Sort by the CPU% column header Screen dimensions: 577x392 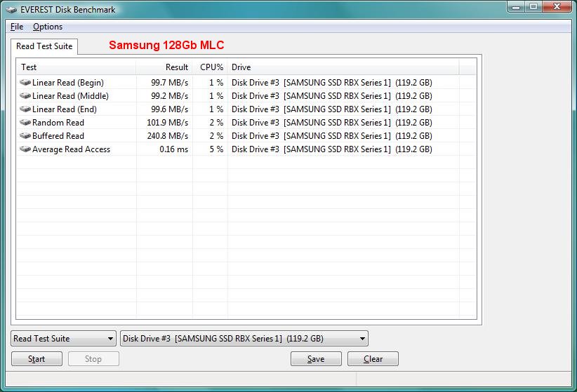(210, 67)
